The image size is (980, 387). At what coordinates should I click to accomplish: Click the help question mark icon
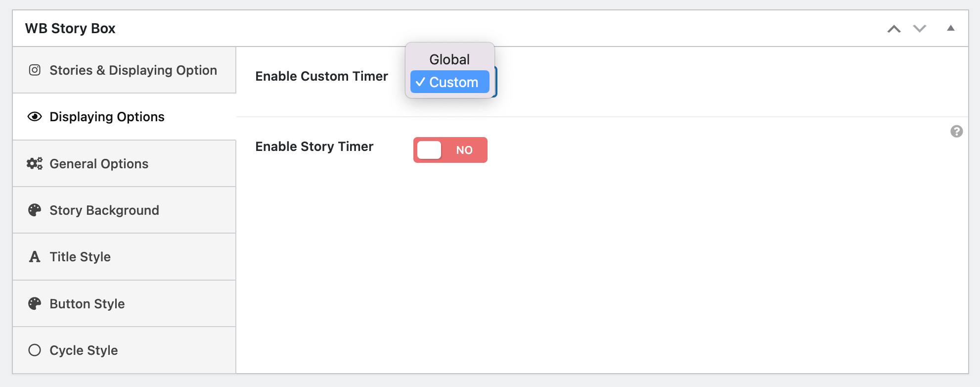click(x=956, y=131)
